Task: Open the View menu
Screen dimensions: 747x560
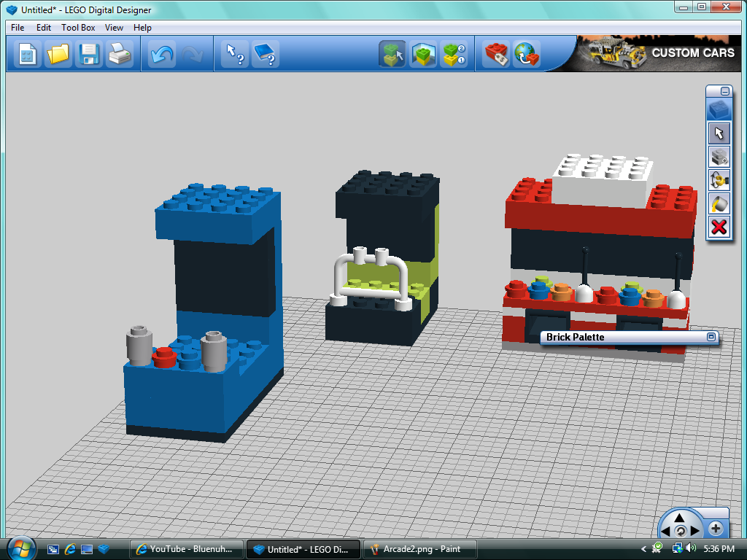Action: pos(115,28)
